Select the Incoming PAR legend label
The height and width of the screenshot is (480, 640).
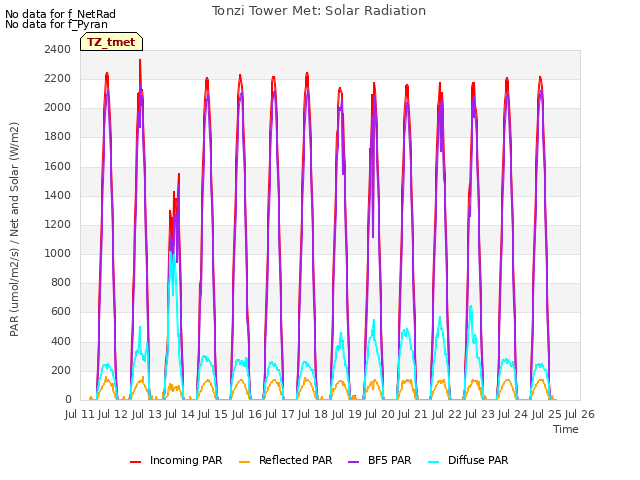pyautogui.click(x=186, y=460)
